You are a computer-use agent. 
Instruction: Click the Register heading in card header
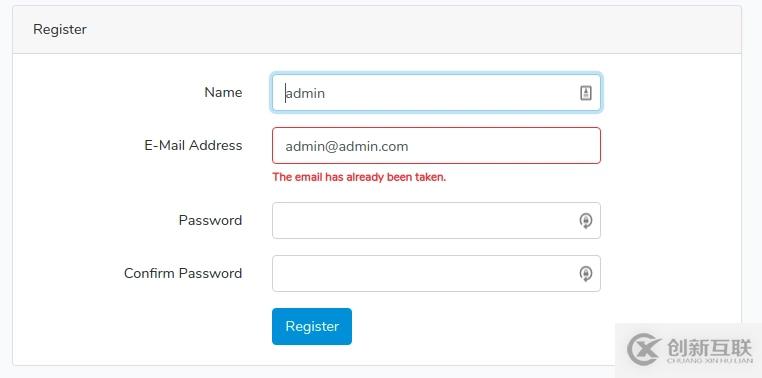click(x=60, y=29)
